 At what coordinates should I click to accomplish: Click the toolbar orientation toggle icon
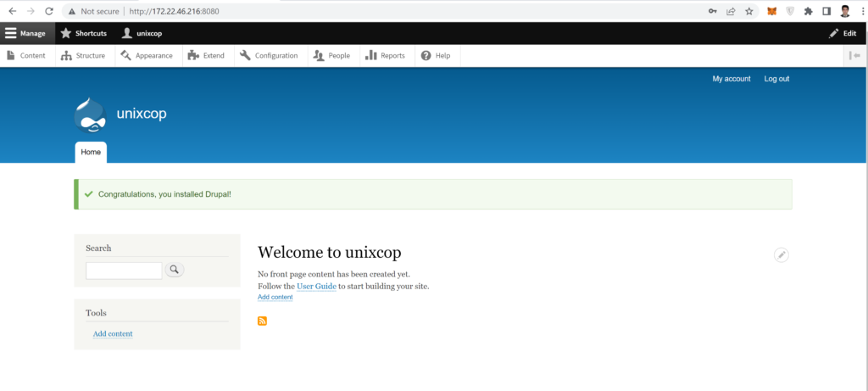pyautogui.click(x=854, y=55)
